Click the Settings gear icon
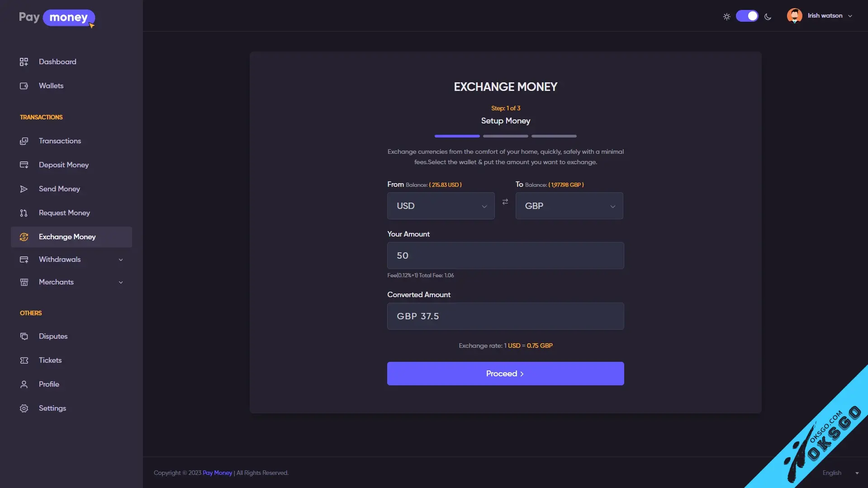Image resolution: width=868 pixels, height=488 pixels. tap(24, 408)
